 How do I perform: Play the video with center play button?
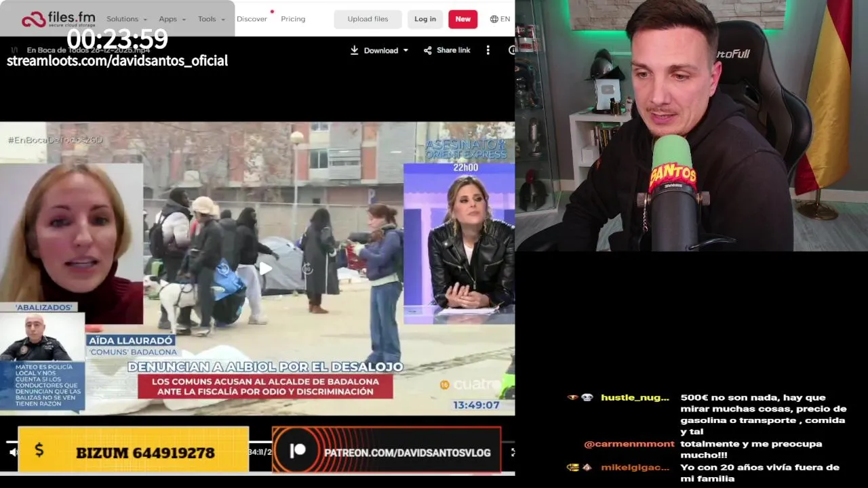[265, 268]
